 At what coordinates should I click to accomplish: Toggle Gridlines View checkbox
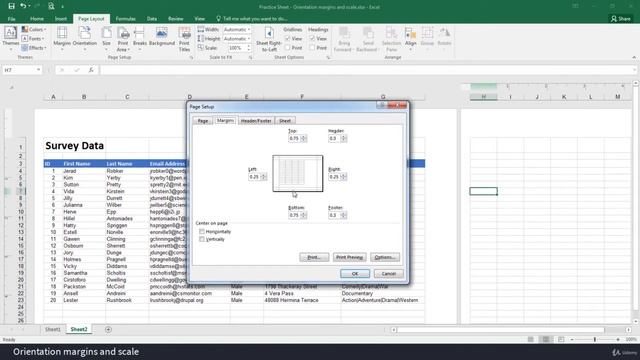click(x=287, y=38)
